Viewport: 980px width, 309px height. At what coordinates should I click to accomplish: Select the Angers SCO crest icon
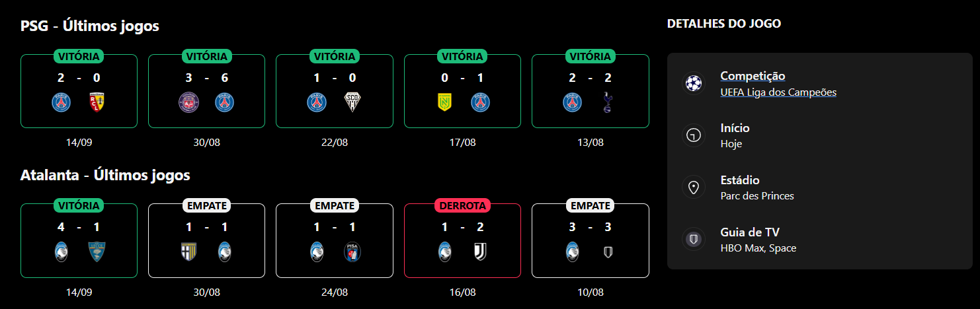click(352, 102)
